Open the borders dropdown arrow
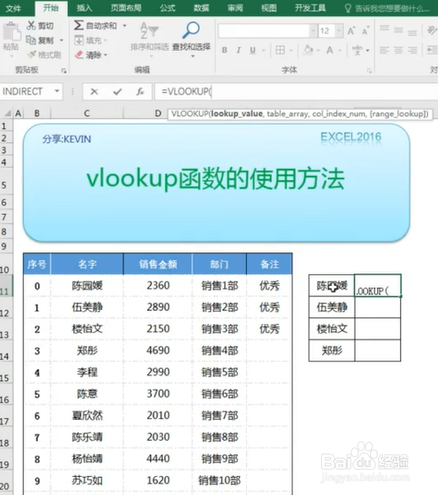The height and width of the screenshot is (495, 438). (x=291, y=51)
